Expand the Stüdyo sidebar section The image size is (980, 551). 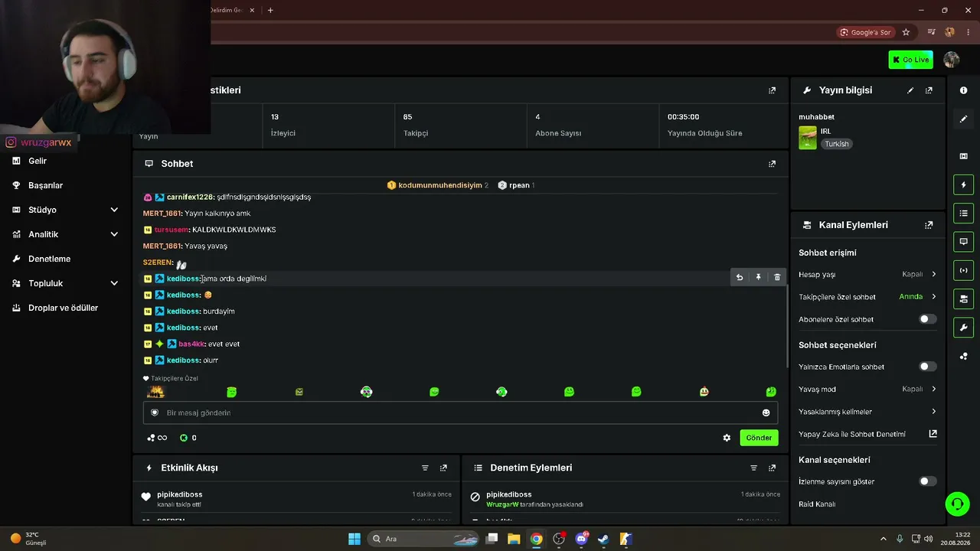coord(114,210)
